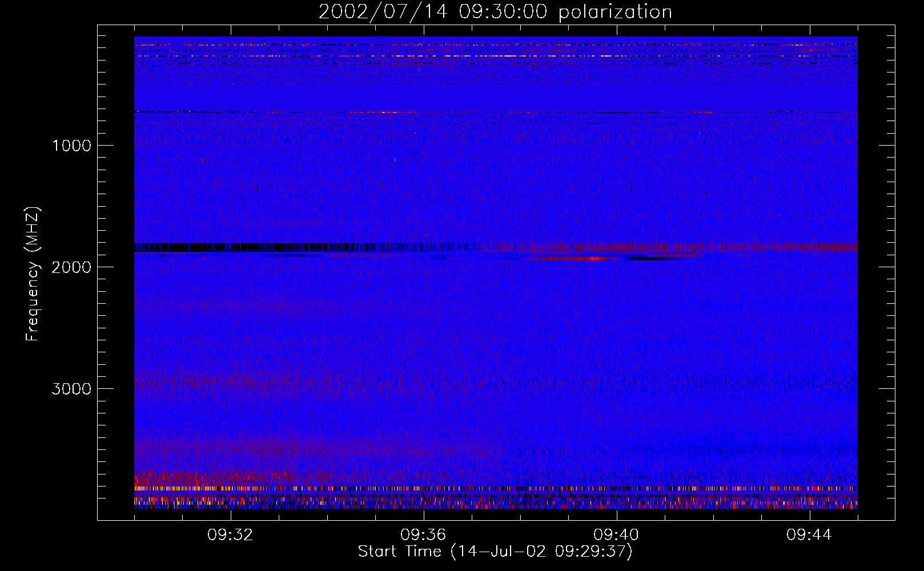Click the 09:40 time tick label
The height and width of the screenshot is (571, 924).
[616, 535]
